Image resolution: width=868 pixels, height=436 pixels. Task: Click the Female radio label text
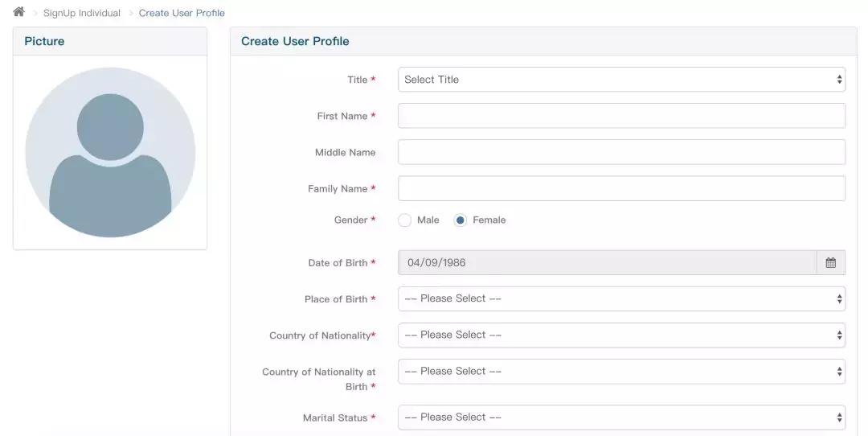click(489, 220)
